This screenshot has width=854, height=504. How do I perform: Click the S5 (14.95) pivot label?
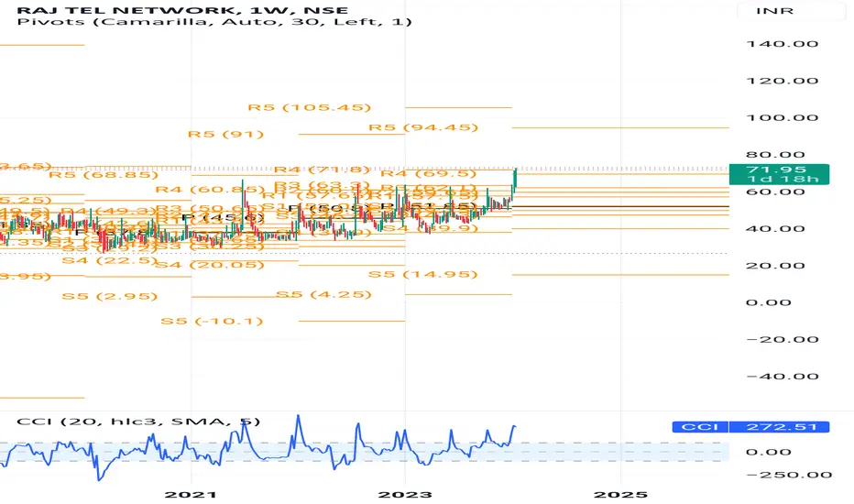pyautogui.click(x=423, y=275)
